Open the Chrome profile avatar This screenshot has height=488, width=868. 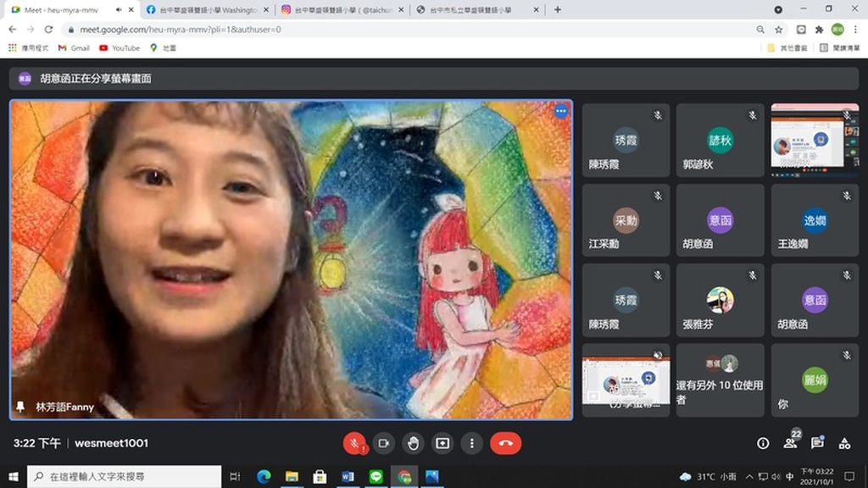coord(837,30)
